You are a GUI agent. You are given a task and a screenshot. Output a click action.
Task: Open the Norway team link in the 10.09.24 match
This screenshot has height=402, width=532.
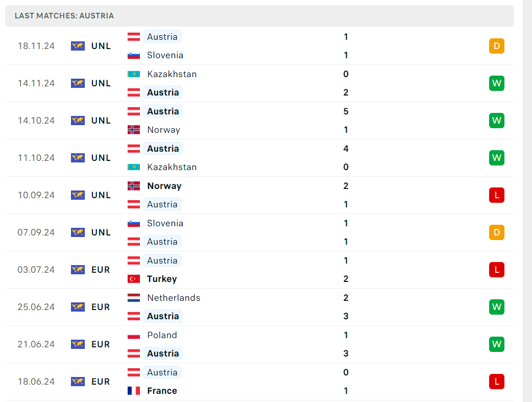(x=164, y=186)
